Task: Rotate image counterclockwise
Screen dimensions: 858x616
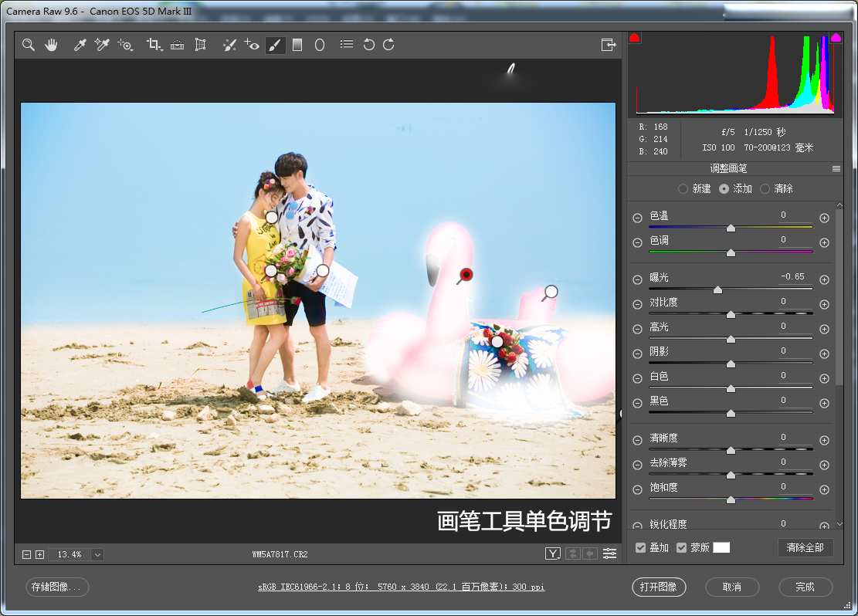Action: 369,45
